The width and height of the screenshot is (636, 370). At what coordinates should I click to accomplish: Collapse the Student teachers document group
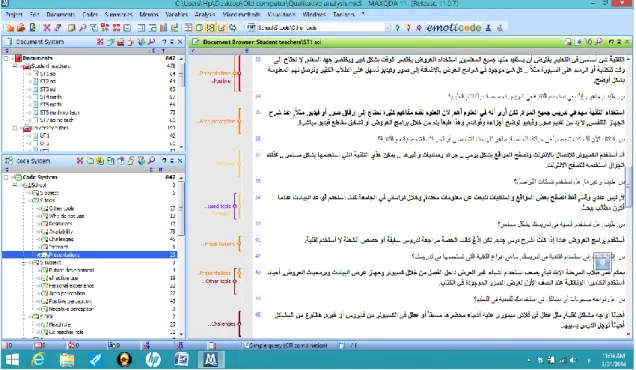click(x=15, y=66)
